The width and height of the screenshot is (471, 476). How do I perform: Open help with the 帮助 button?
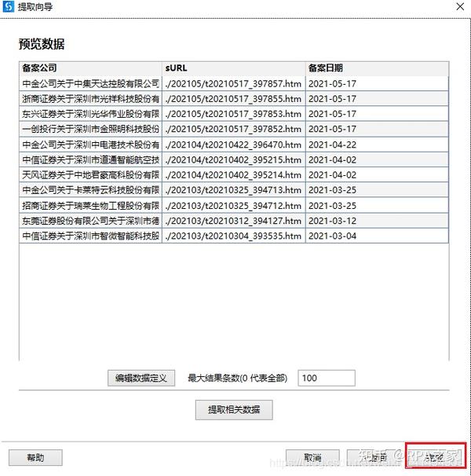coord(35,457)
